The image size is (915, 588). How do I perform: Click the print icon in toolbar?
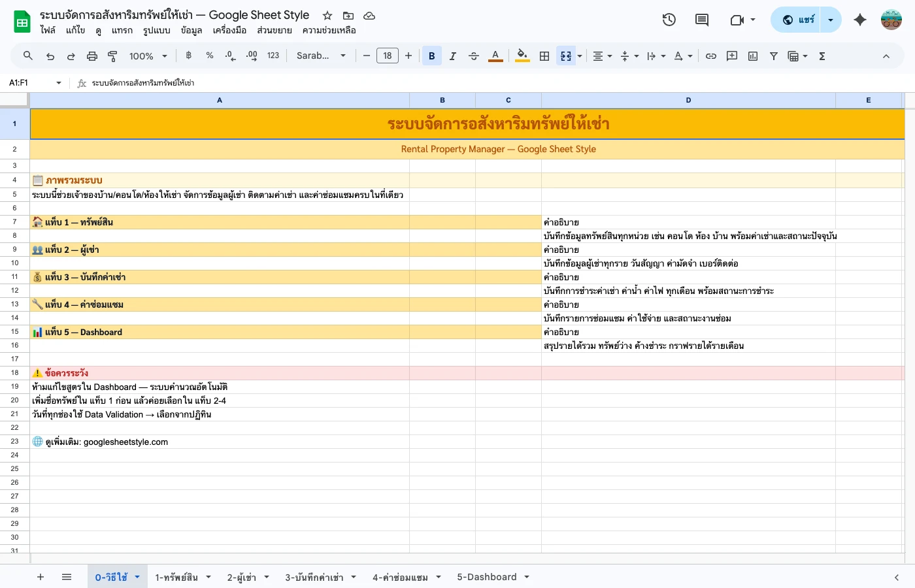coord(92,56)
